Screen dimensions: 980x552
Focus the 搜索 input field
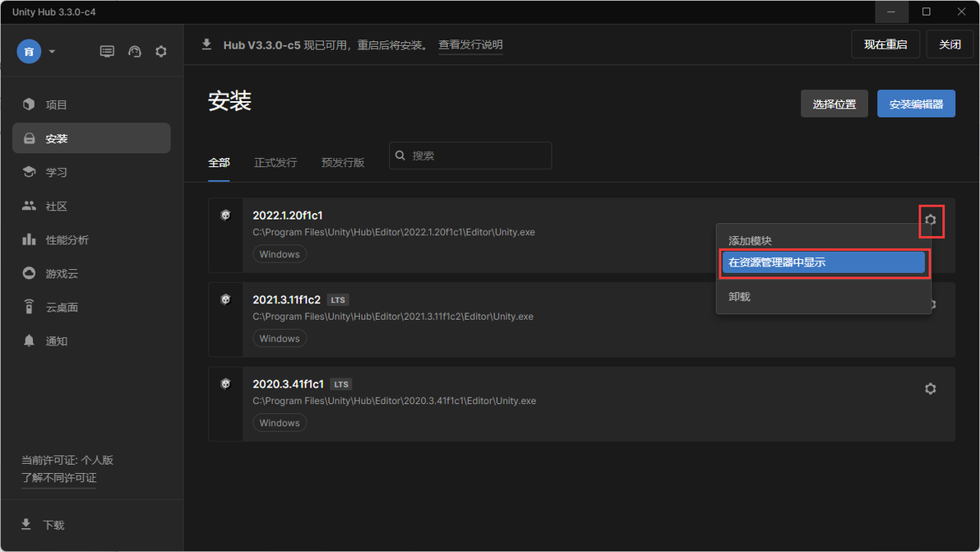click(x=470, y=155)
